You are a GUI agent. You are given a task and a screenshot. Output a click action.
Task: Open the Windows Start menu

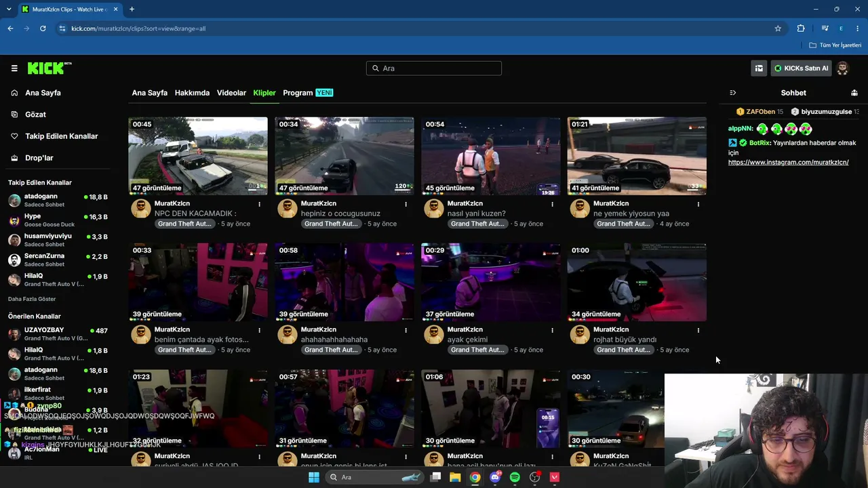pyautogui.click(x=314, y=477)
